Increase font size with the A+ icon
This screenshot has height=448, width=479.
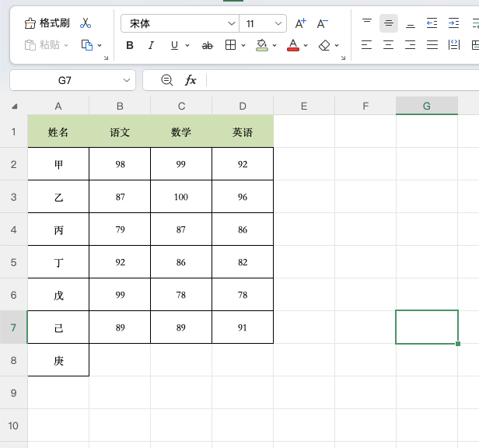click(x=301, y=23)
